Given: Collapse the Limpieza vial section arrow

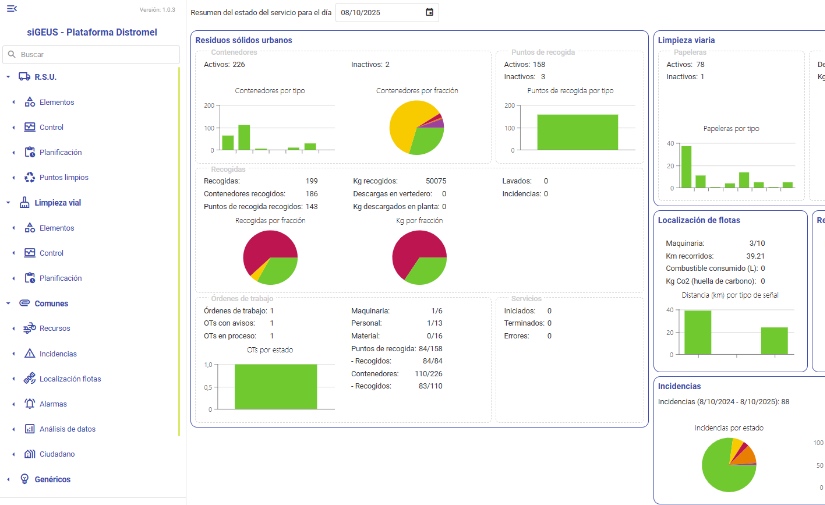Looking at the screenshot, I should click(x=8, y=202).
